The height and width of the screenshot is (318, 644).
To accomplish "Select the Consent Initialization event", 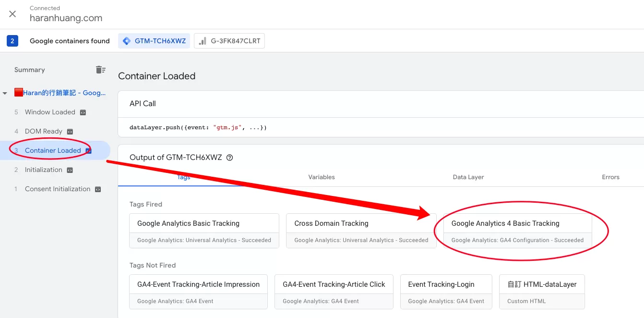I will [58, 189].
